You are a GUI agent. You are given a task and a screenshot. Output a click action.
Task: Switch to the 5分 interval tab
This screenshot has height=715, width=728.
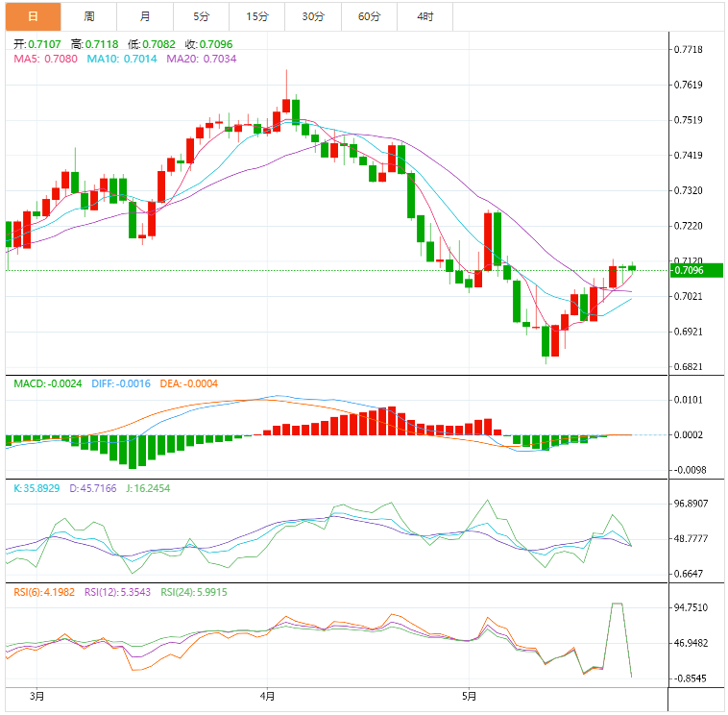201,16
